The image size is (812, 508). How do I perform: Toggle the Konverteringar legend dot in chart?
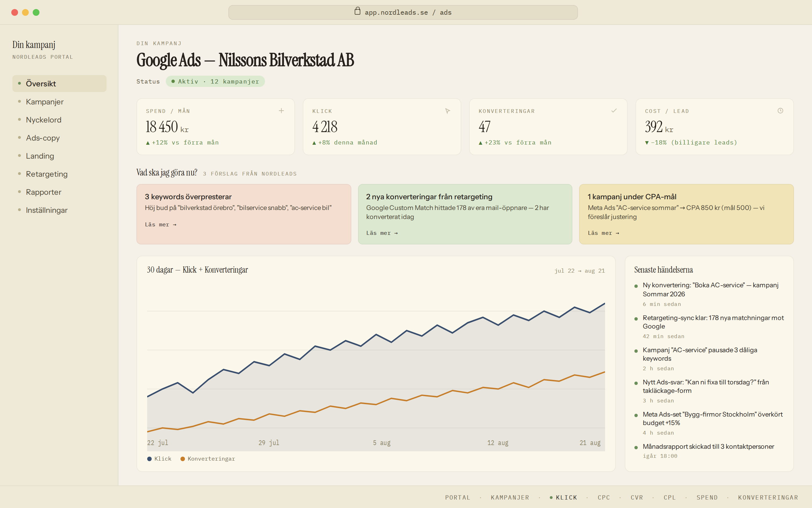[182, 459]
